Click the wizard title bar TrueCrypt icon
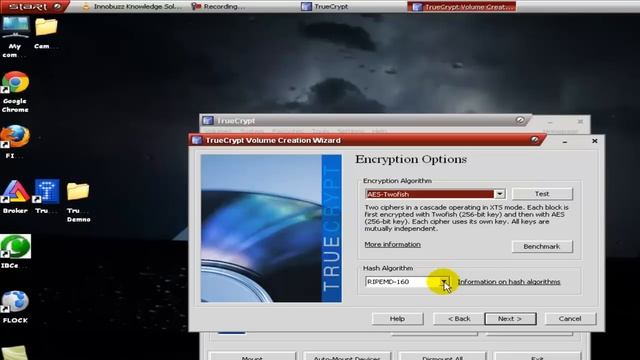 197,140
